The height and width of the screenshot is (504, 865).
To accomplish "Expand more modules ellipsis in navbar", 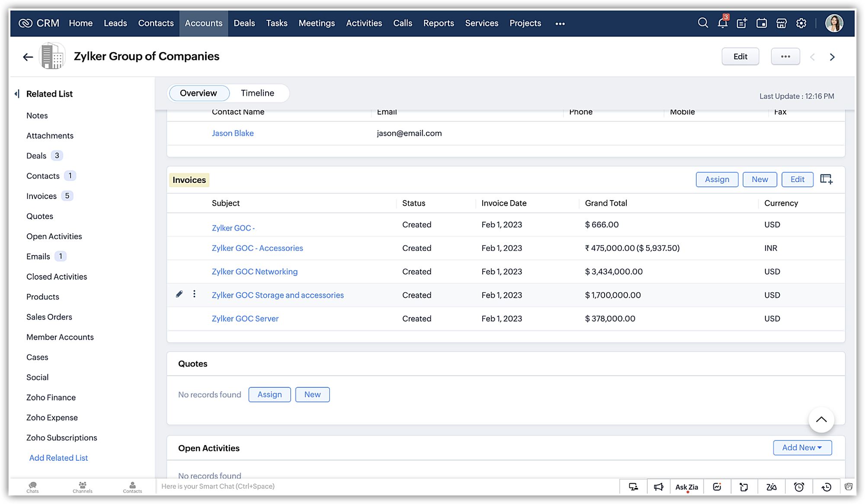I will (560, 24).
